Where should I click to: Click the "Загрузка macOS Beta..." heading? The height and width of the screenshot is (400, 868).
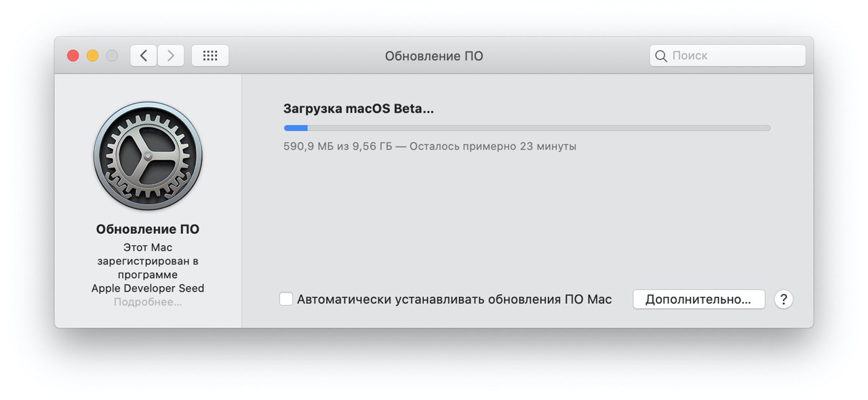[358, 109]
